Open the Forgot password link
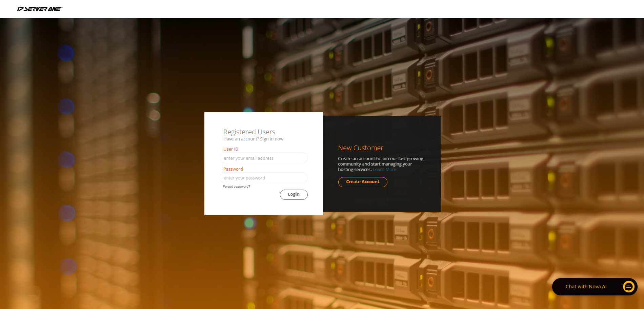644x309 pixels. (x=236, y=187)
